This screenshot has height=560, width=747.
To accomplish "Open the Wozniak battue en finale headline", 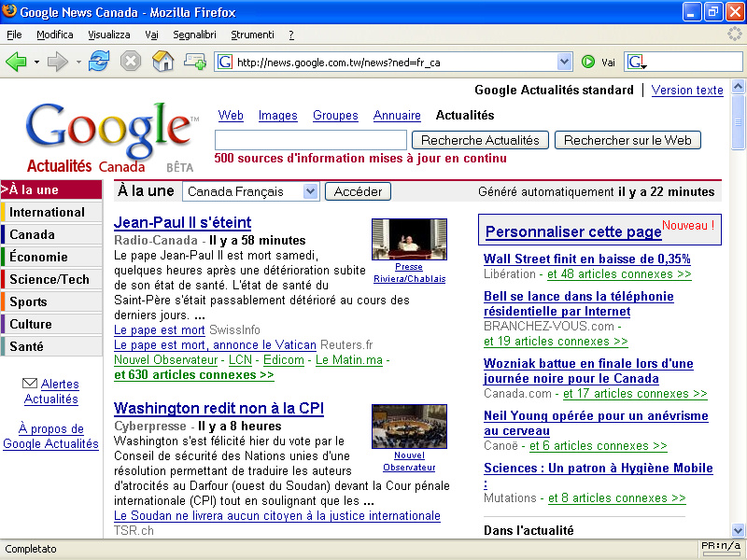I will (588, 371).
